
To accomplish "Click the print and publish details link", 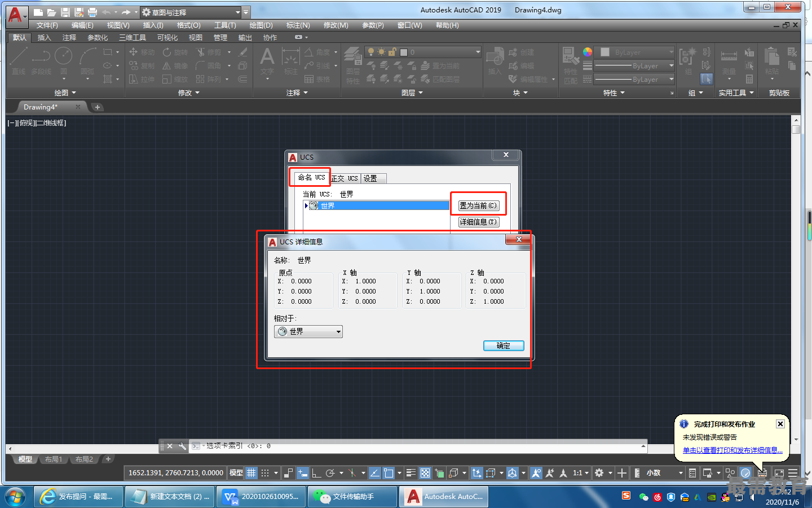I will (x=732, y=450).
